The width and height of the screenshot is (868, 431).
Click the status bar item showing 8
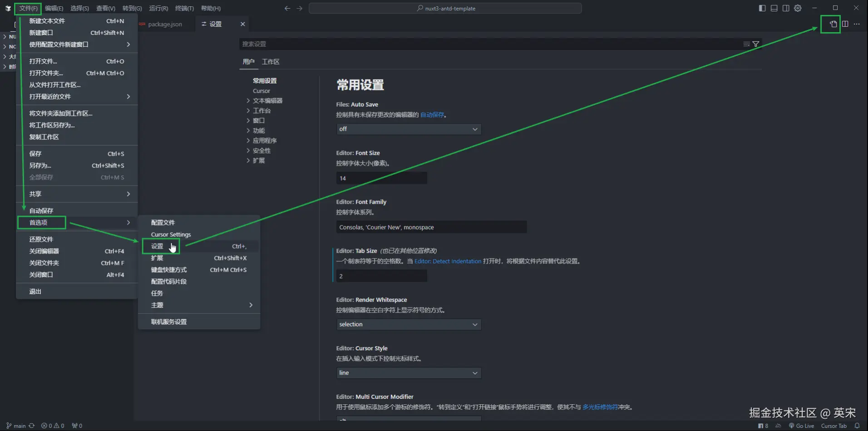click(x=763, y=426)
